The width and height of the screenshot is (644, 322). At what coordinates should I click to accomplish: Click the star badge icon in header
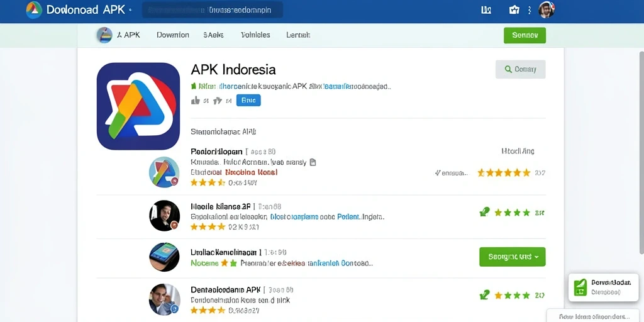514,10
